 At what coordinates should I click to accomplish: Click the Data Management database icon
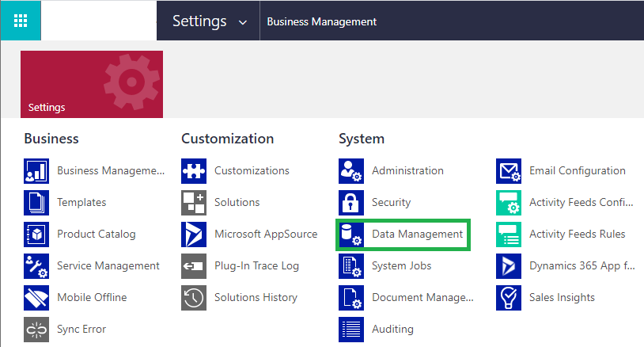coord(351,235)
